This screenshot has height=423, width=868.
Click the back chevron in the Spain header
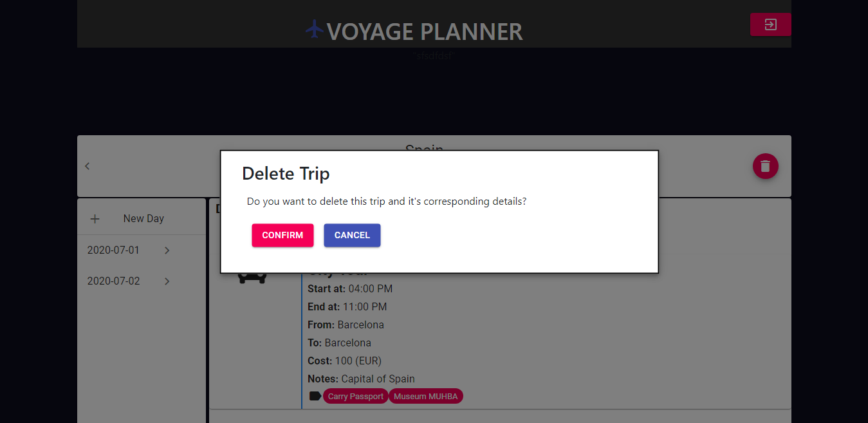click(87, 165)
